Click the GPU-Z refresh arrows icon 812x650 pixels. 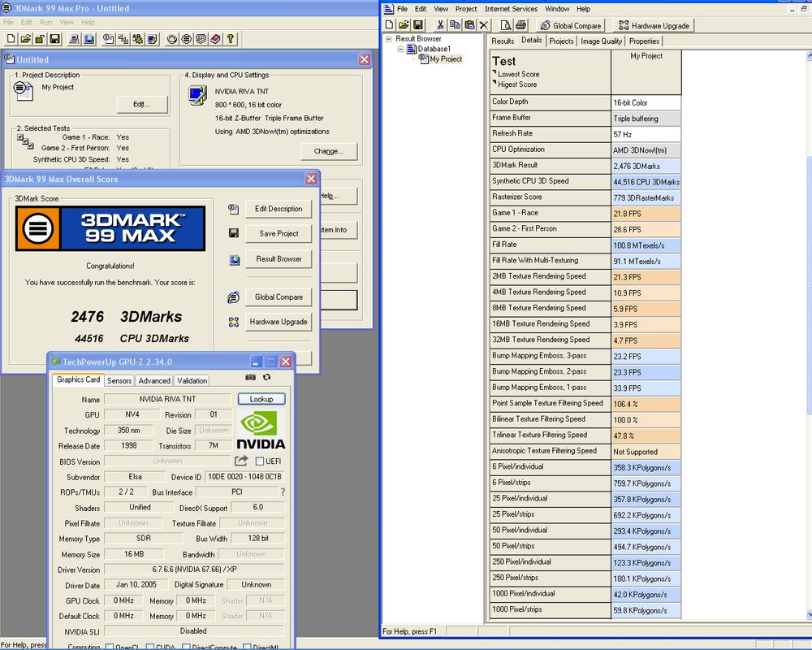click(266, 377)
